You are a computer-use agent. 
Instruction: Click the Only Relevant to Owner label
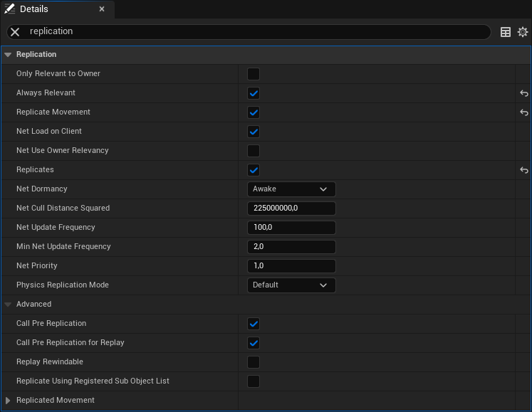(58, 73)
